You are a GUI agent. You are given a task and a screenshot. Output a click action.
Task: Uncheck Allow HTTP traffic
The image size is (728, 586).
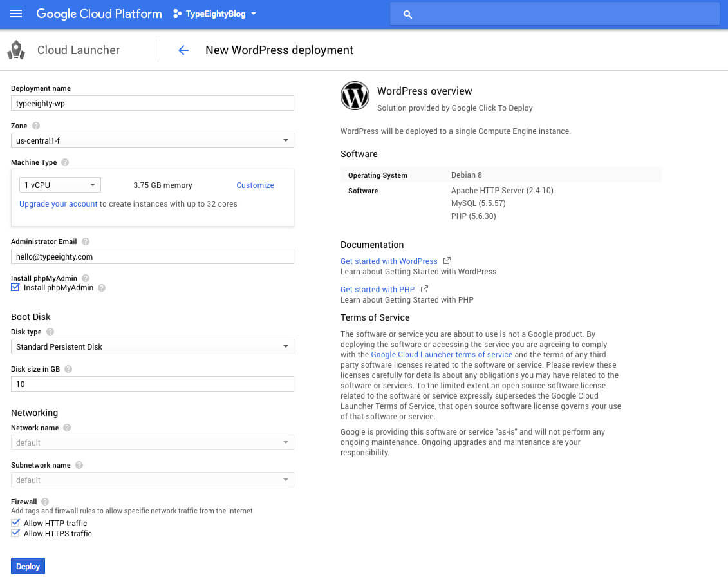(15, 523)
